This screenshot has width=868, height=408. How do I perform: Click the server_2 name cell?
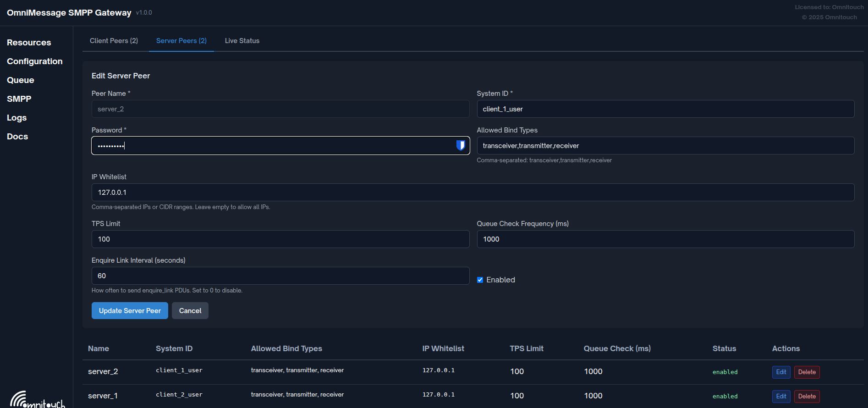[103, 372]
